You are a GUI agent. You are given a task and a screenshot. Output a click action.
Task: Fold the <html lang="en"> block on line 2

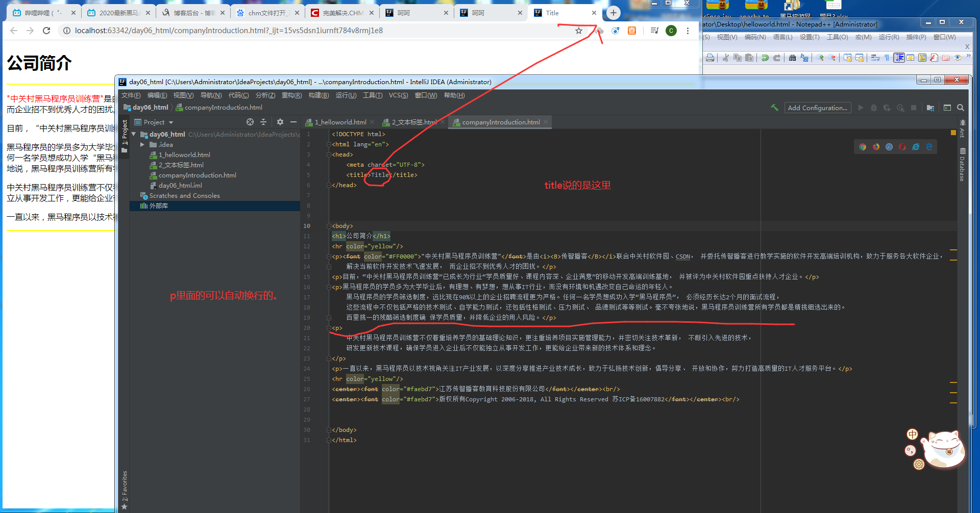pyautogui.click(x=328, y=144)
